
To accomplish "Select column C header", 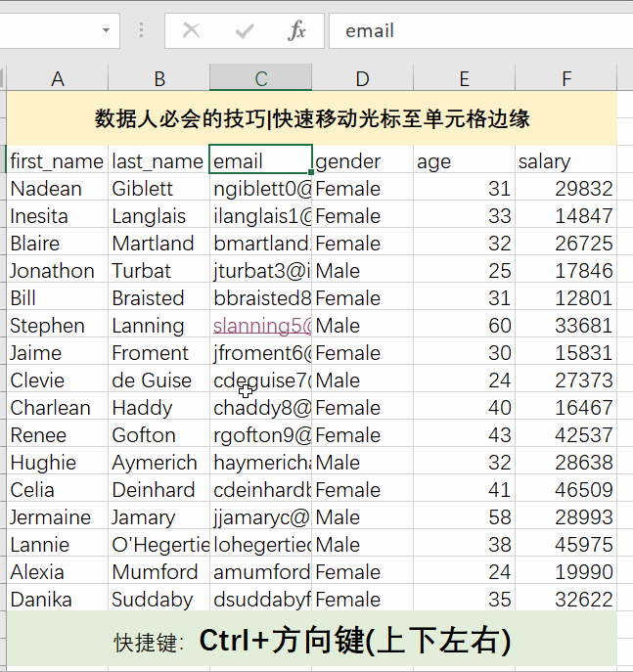I will point(260,78).
